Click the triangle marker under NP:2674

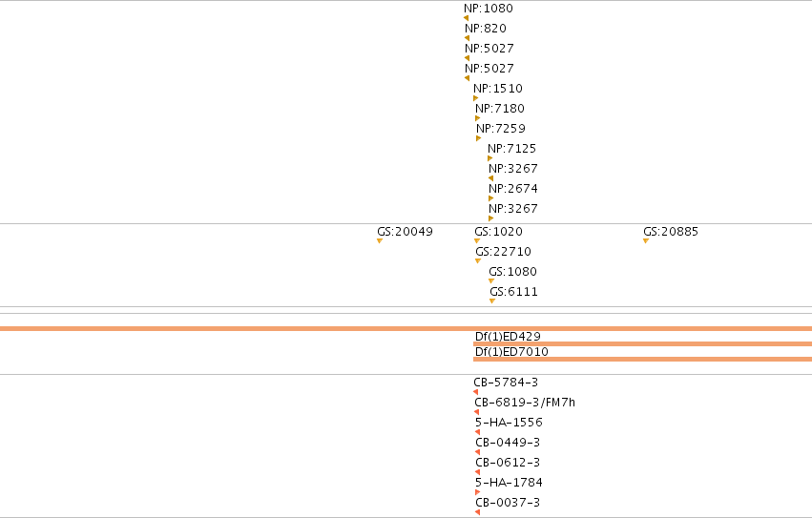coord(491,198)
